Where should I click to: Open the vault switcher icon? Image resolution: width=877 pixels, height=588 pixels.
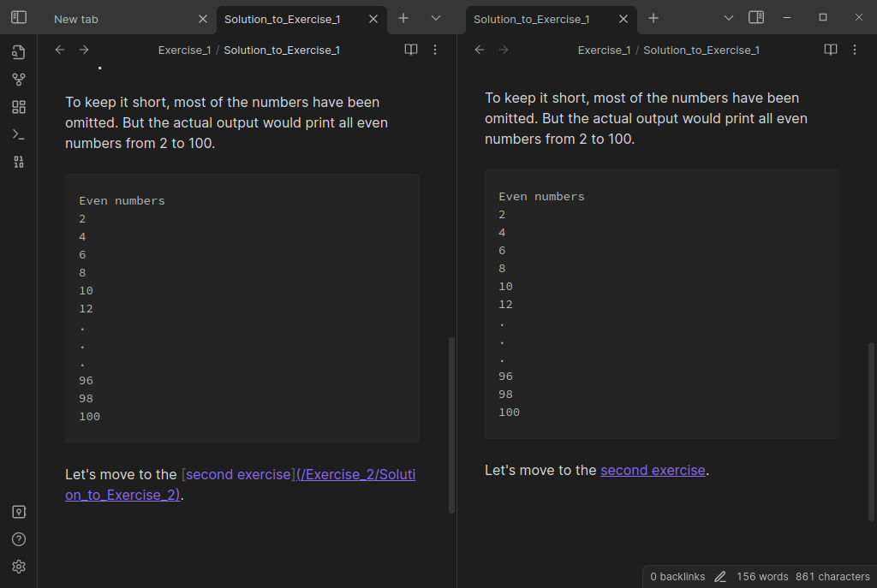click(x=18, y=511)
